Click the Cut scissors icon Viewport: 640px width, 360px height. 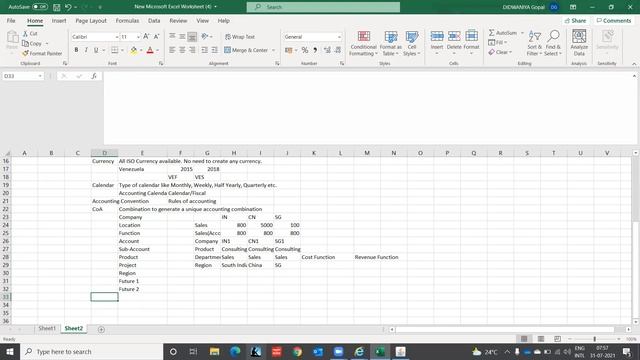(25, 33)
